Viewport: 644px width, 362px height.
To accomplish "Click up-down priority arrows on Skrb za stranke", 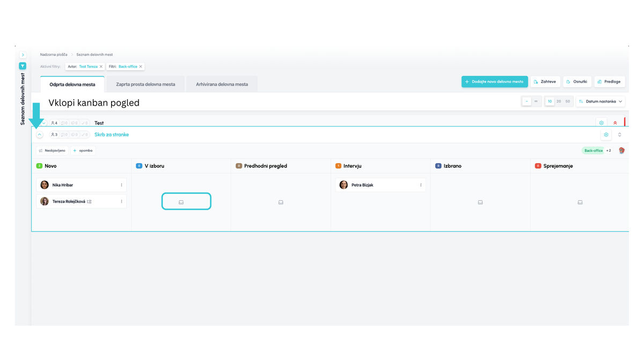I will tap(620, 135).
